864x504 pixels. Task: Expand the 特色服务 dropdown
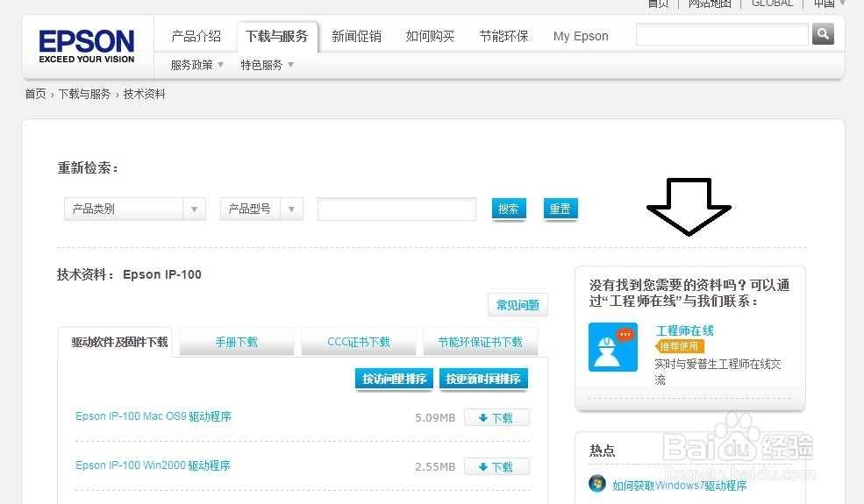267,65
